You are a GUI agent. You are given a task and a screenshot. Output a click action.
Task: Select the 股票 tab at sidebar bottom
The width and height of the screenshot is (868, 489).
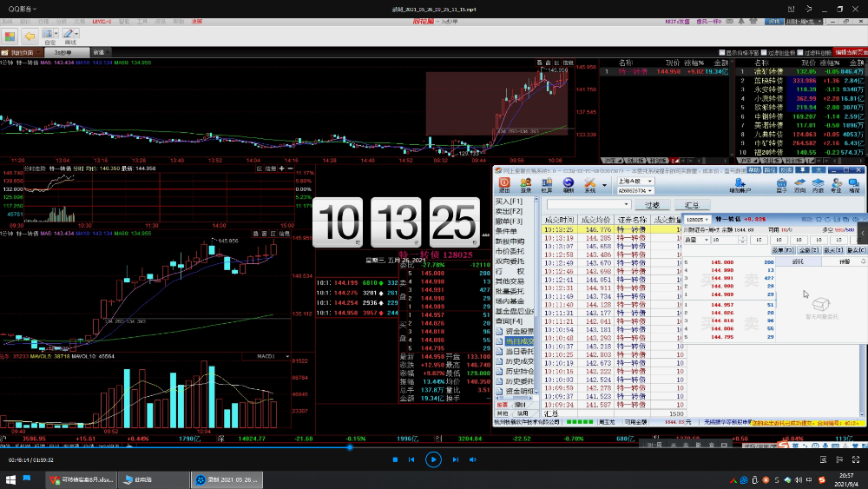[x=502, y=405]
